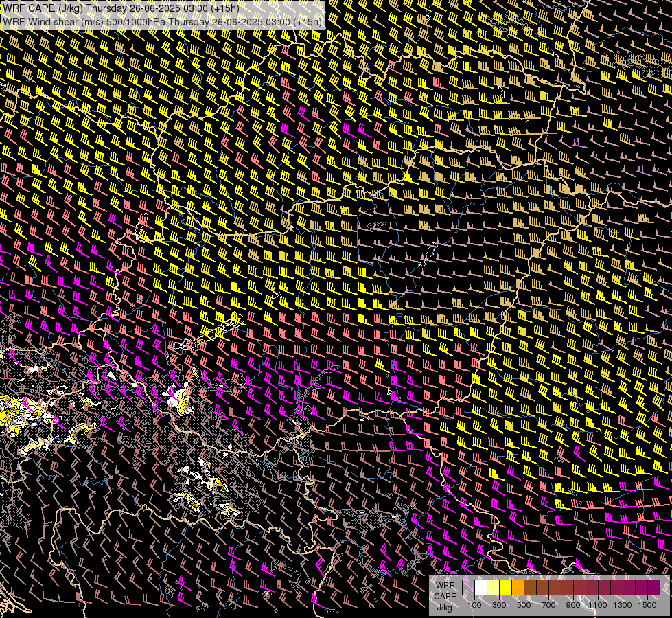Select the bright yellow 300–400 J/kg legend swatch
The image size is (672, 618).
(506, 587)
